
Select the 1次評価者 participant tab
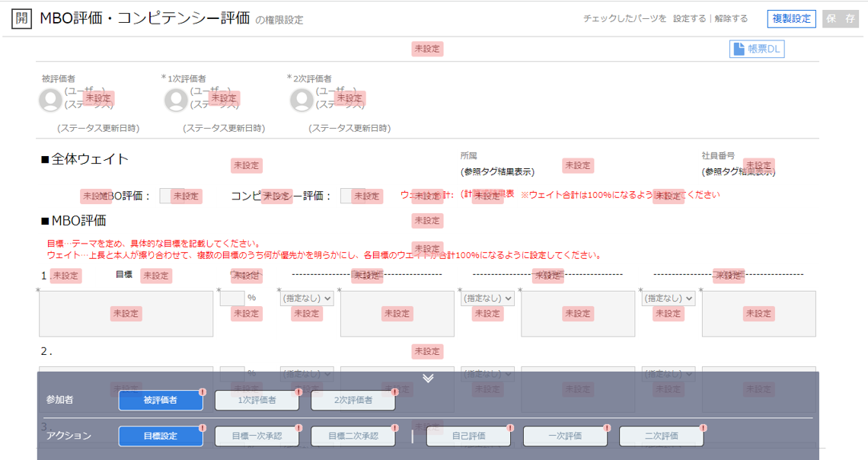(x=257, y=401)
